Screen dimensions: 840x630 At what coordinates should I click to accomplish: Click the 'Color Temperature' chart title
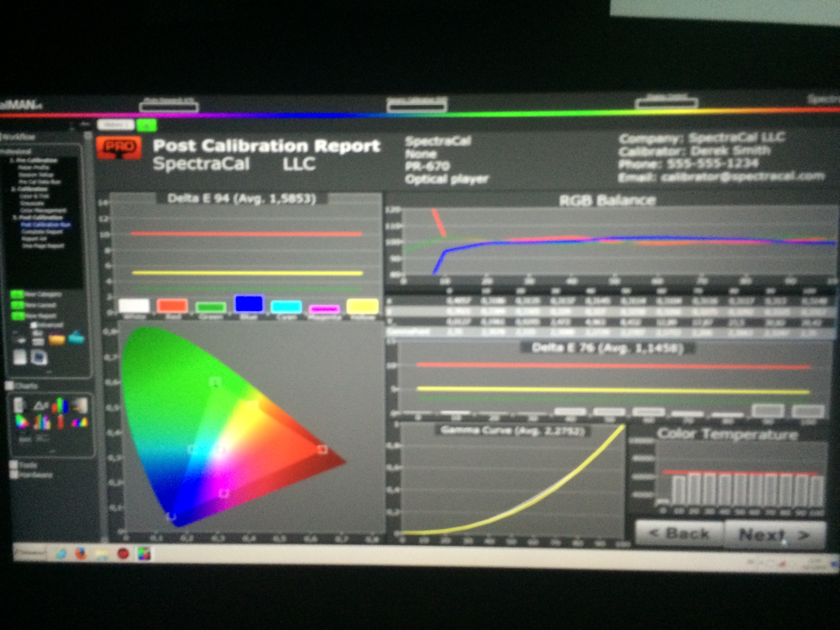pos(728,434)
